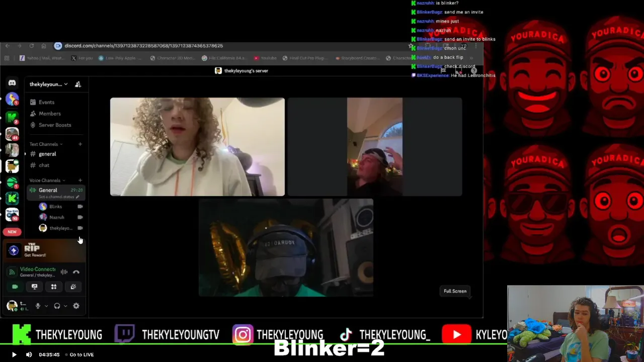Toggle the camera on/off button

point(15,287)
